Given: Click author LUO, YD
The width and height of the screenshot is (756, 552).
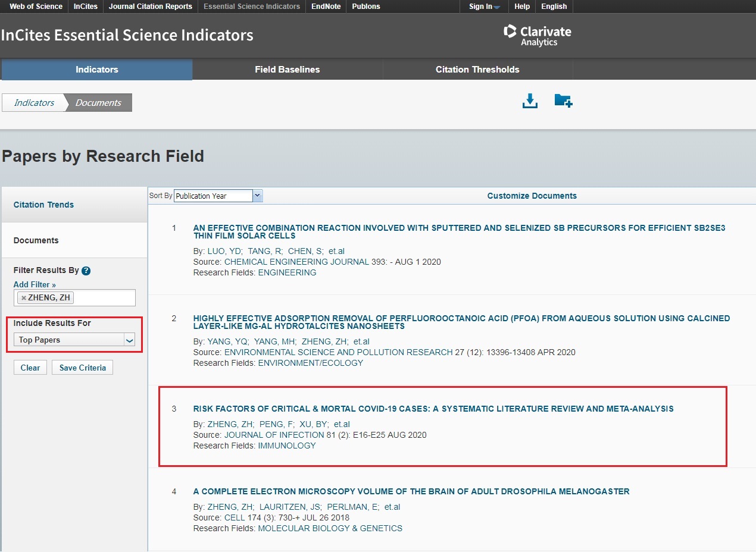Looking at the screenshot, I should pos(225,251).
